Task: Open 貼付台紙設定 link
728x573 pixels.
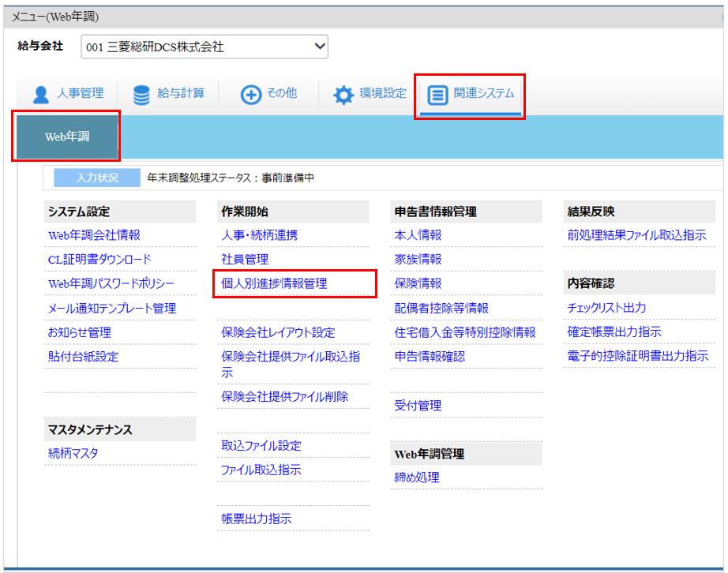Action: (83, 356)
